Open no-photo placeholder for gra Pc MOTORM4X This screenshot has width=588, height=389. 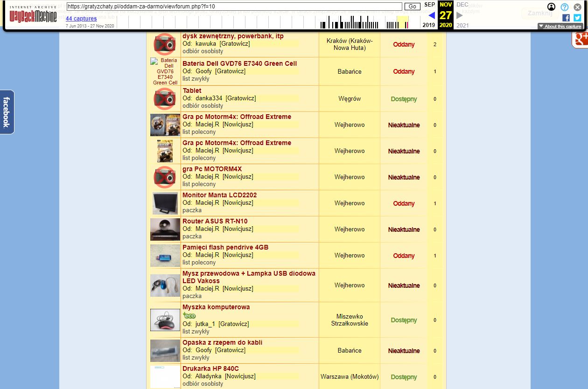tap(165, 177)
